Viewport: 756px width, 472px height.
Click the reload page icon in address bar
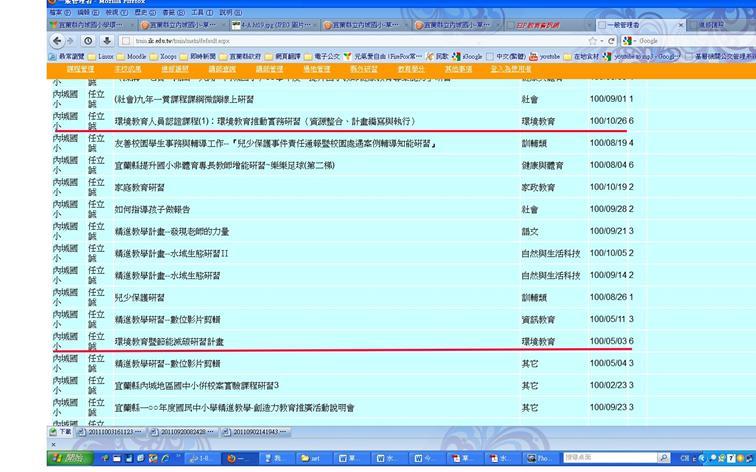[611, 40]
